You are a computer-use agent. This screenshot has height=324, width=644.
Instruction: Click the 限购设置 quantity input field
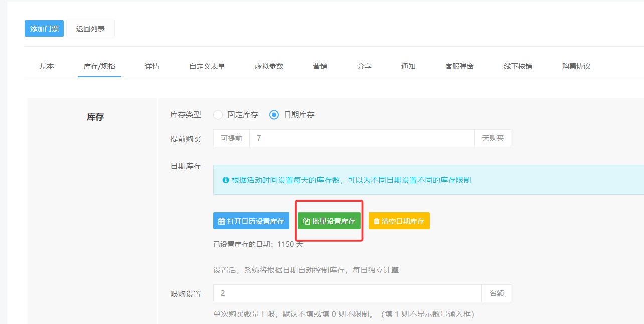(347, 293)
